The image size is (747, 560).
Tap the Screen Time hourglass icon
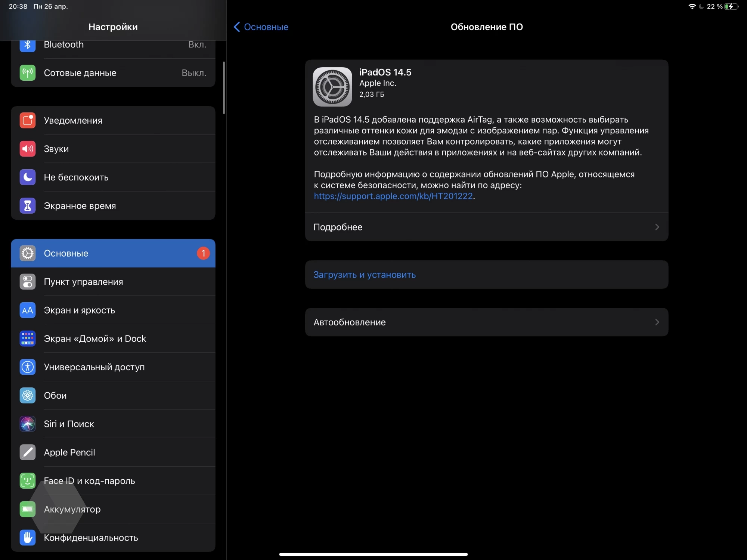point(27,205)
